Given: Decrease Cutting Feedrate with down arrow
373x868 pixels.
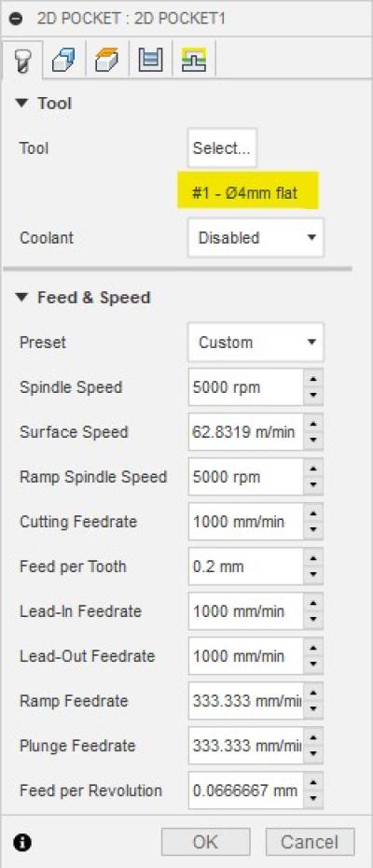Looking at the screenshot, I should point(313,530).
